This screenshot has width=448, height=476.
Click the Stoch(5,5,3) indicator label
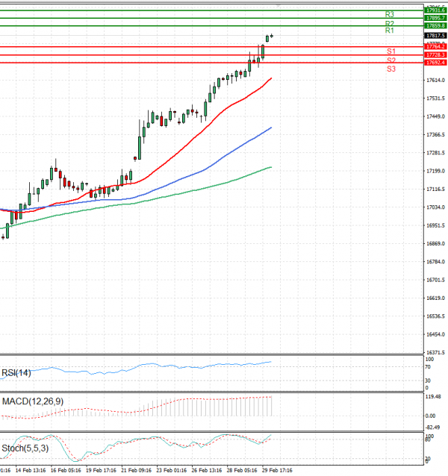click(25, 448)
